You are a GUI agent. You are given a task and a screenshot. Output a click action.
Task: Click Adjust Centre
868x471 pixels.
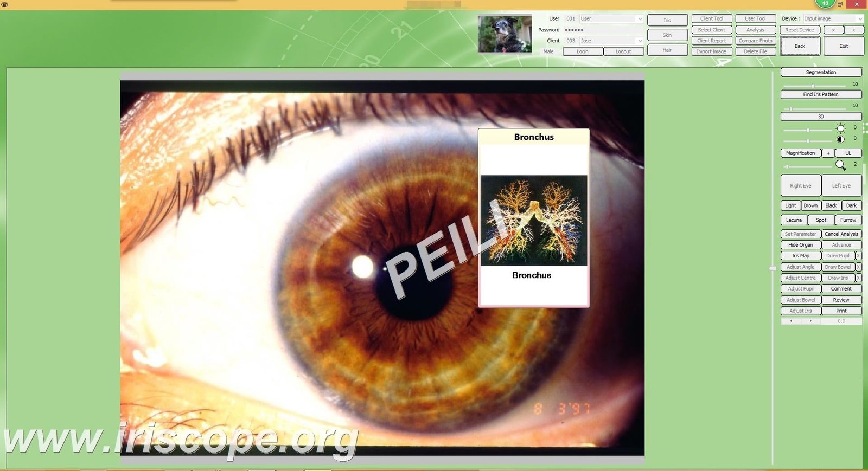(x=801, y=278)
